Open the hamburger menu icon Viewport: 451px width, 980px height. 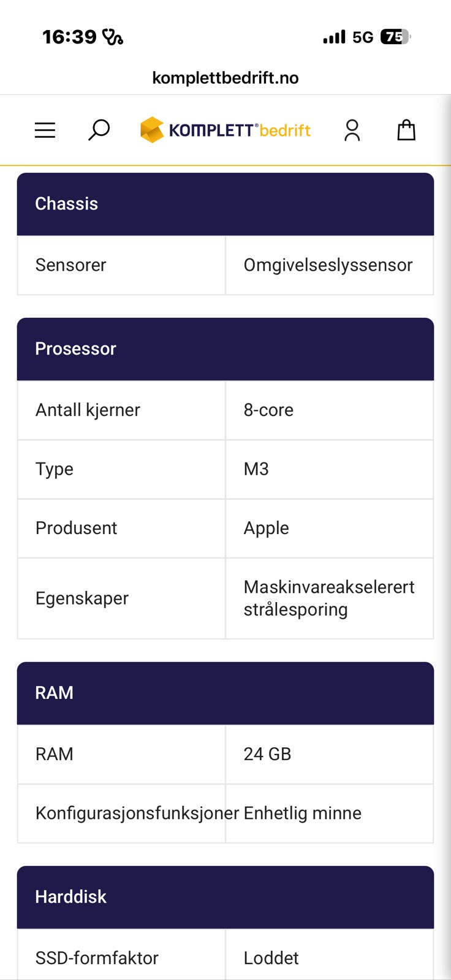45,130
